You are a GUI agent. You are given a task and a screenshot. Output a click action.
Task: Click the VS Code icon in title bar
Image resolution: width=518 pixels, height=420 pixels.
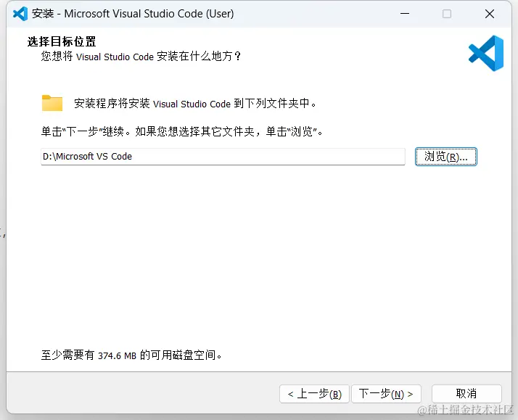[x=20, y=14]
